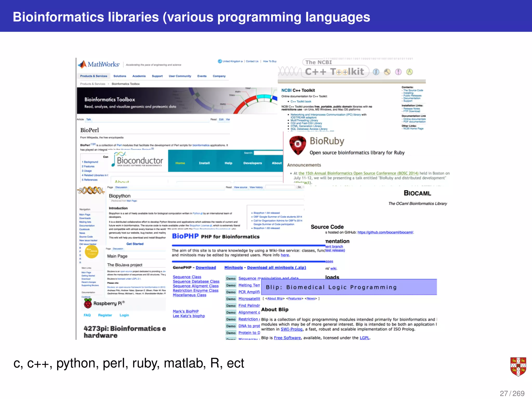Screen dimensions: 532x399
Task: Click the Bioconductor search field
Action: click(x=268, y=153)
